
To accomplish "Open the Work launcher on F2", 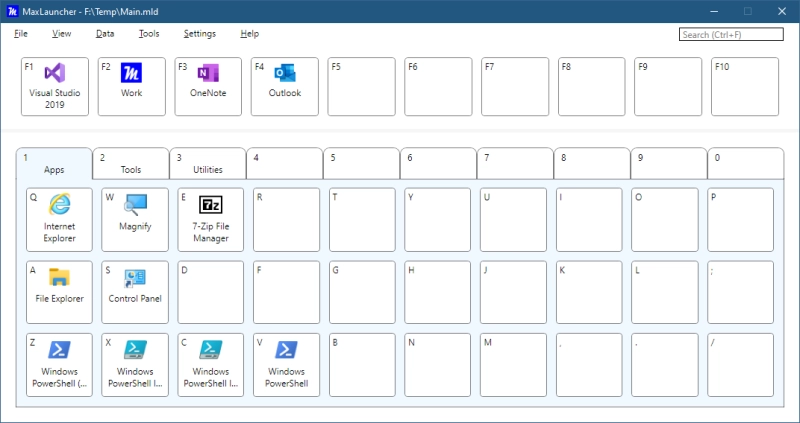I will click(x=132, y=87).
